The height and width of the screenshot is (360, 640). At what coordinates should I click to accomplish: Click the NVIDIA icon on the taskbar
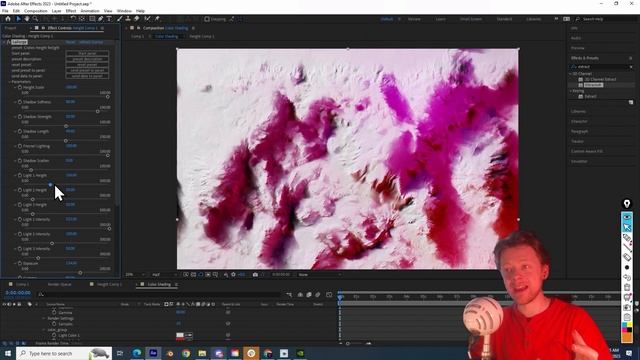(x=300, y=353)
